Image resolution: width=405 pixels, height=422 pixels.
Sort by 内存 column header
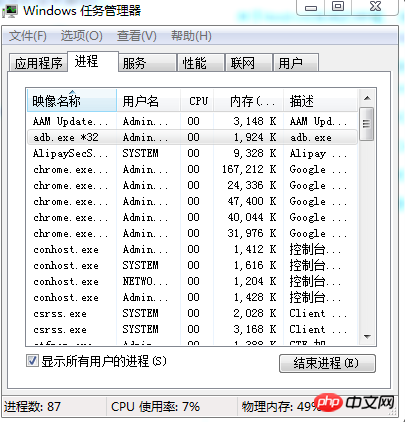tap(249, 100)
